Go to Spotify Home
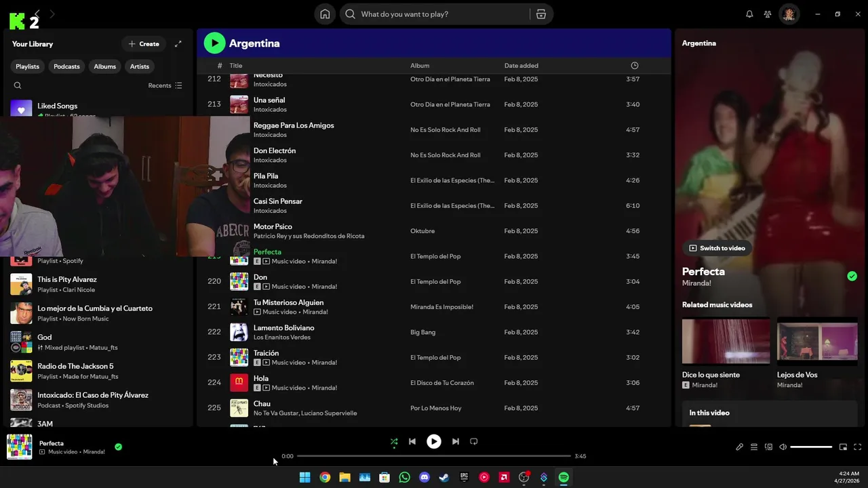 point(325,14)
